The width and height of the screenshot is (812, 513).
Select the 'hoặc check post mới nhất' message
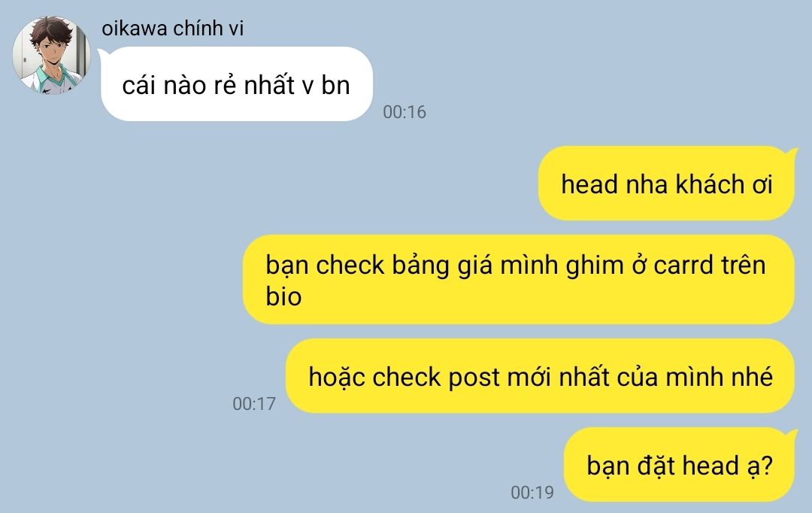[x=540, y=376]
